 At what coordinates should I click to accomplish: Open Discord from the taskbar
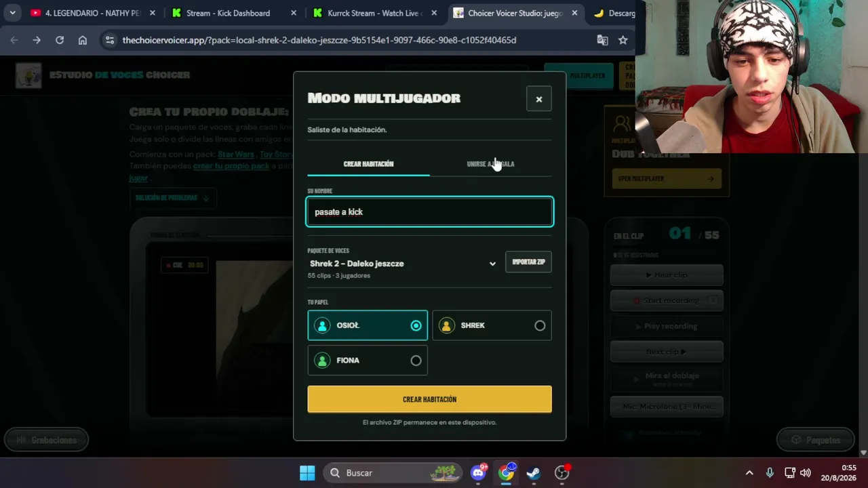click(x=479, y=473)
